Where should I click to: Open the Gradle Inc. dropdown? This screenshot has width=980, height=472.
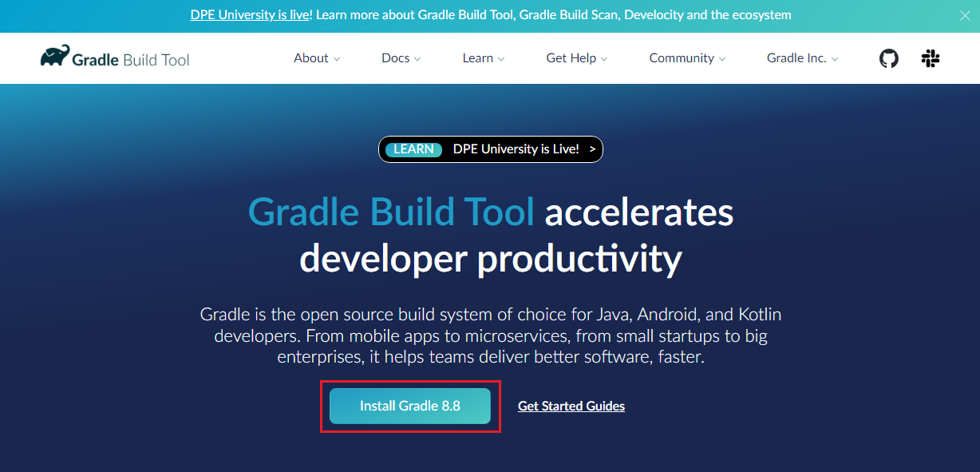[x=802, y=58]
